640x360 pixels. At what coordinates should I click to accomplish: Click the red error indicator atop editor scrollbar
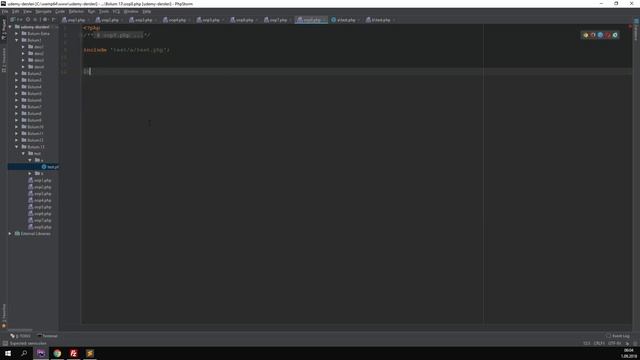point(631,27)
